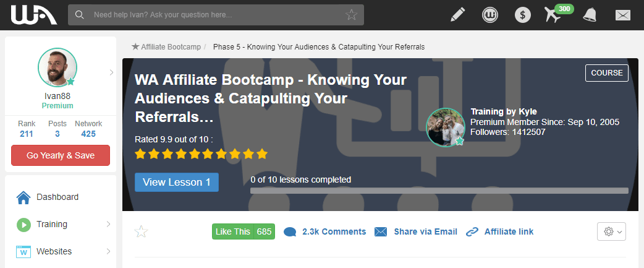Click Affiliate link text
Screen dimensions: 644x268
coord(509,231)
